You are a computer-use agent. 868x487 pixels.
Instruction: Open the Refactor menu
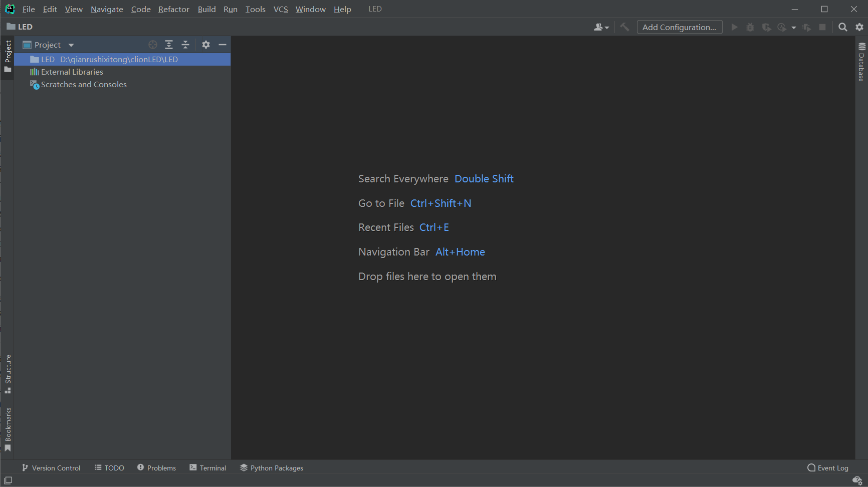tap(174, 9)
